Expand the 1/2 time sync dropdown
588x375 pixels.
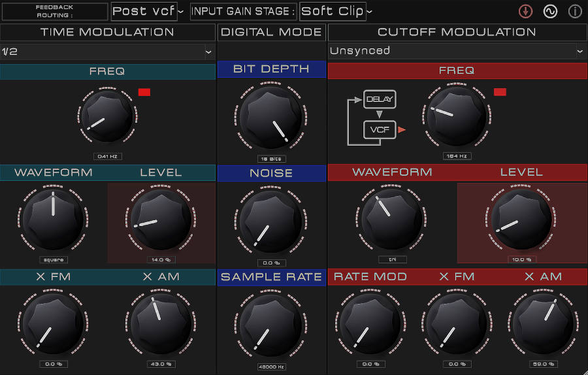108,51
